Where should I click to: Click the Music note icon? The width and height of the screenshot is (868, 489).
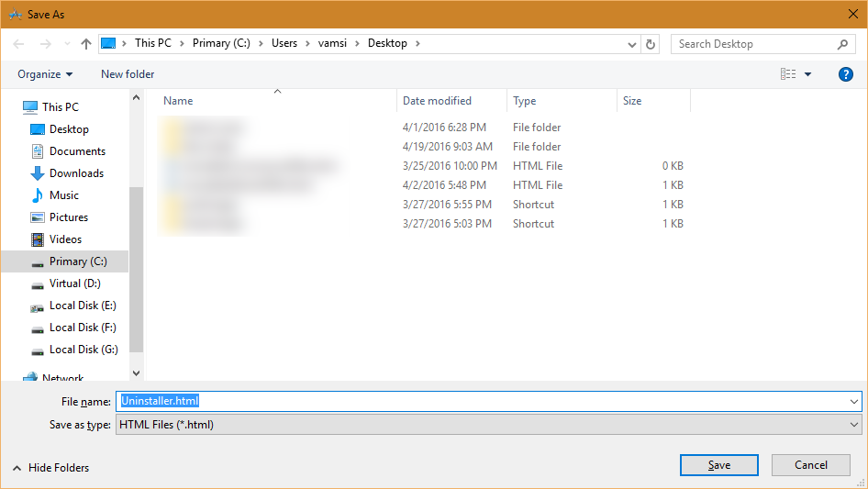(37, 194)
